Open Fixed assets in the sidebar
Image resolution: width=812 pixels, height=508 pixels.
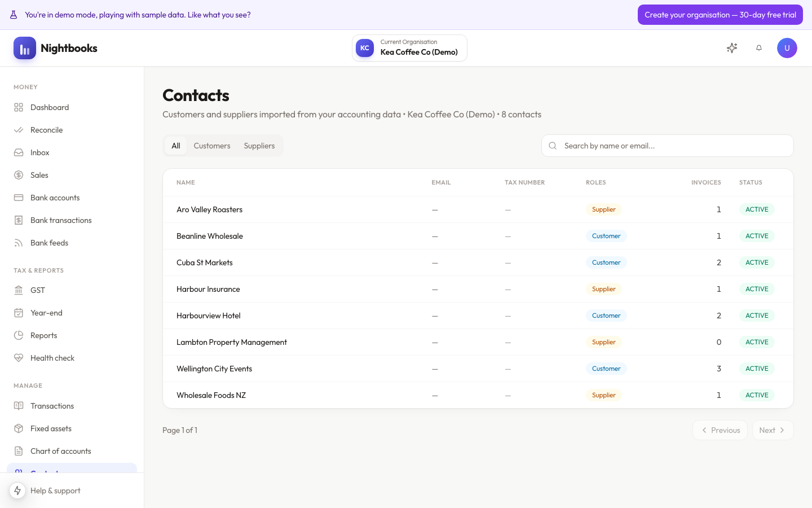tap(72, 428)
